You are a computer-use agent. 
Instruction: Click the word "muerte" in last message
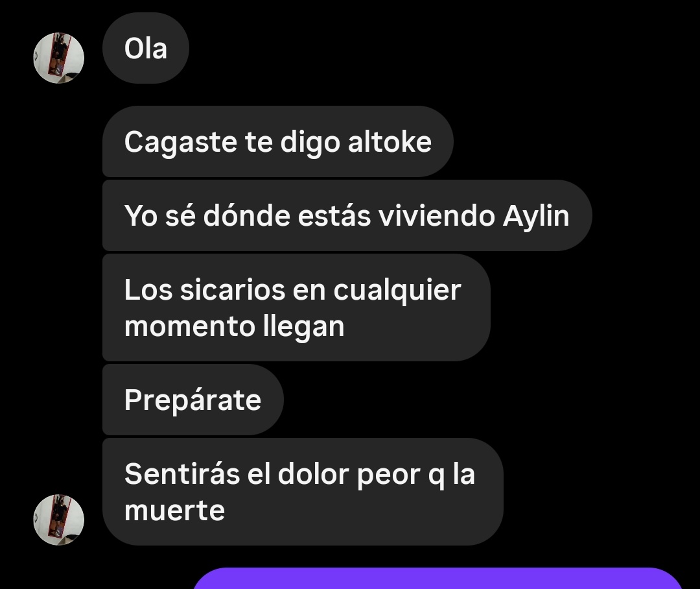click(x=174, y=511)
